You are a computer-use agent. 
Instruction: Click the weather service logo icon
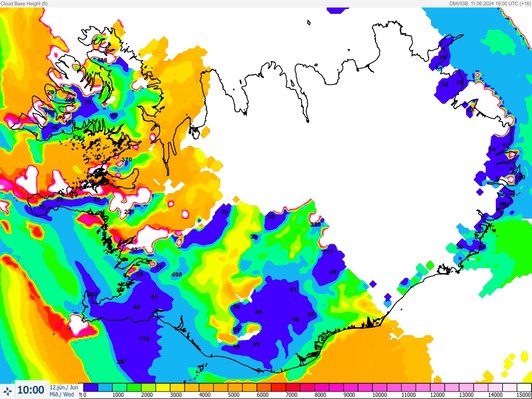pos(7,390)
